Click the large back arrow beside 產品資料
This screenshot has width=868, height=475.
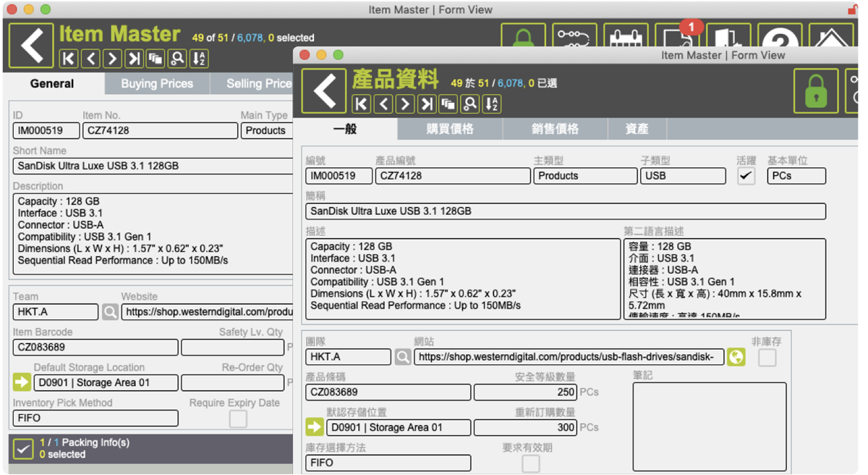(324, 91)
